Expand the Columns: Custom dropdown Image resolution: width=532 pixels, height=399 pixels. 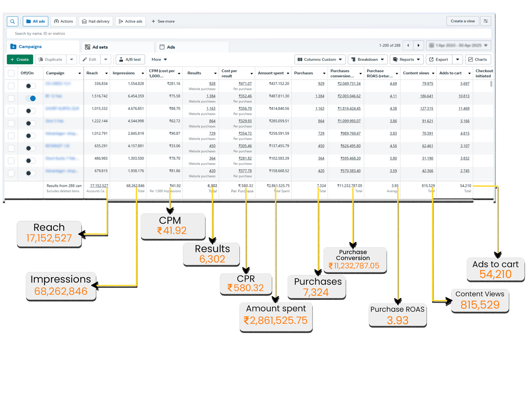pos(320,59)
